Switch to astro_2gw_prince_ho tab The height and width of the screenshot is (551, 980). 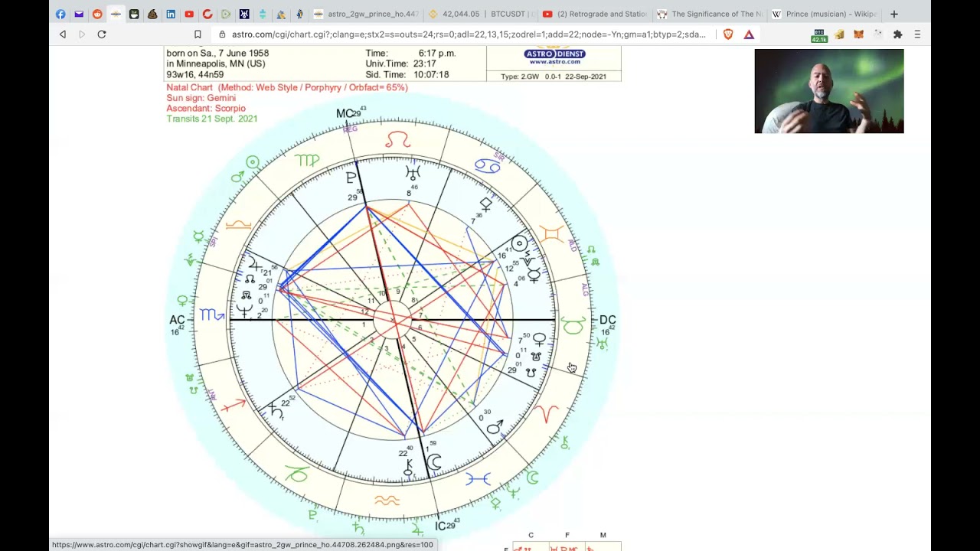[x=366, y=14]
